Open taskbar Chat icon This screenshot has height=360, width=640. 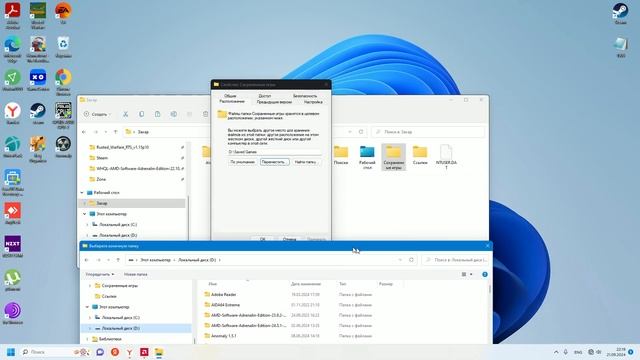point(100,352)
